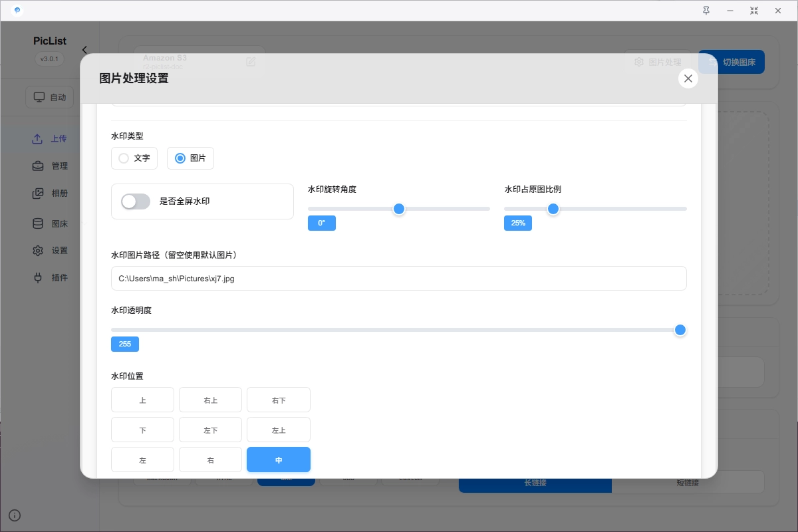Click the 25% ratio value label
Image resolution: width=798 pixels, height=532 pixels.
point(518,223)
